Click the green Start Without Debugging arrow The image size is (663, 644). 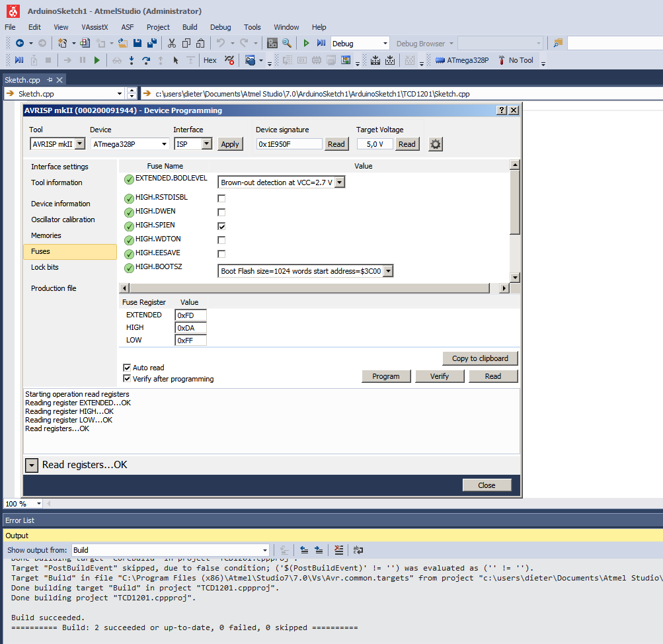306,43
